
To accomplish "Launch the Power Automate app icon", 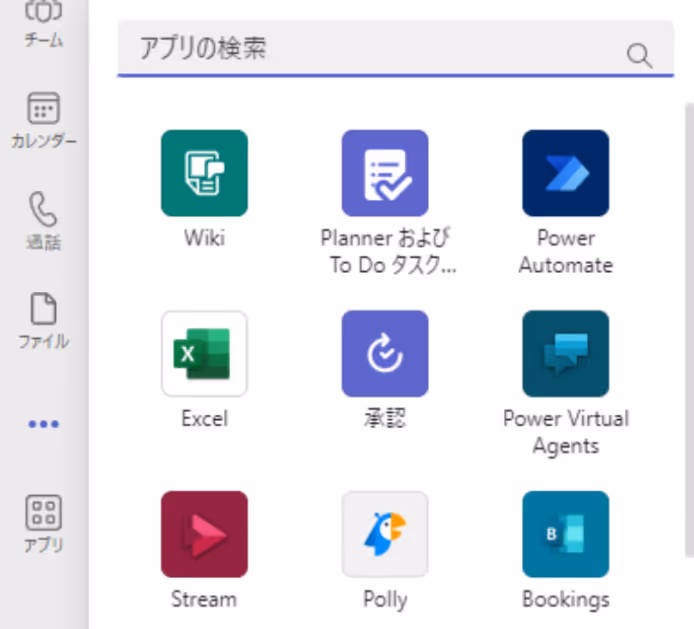I will point(565,173).
